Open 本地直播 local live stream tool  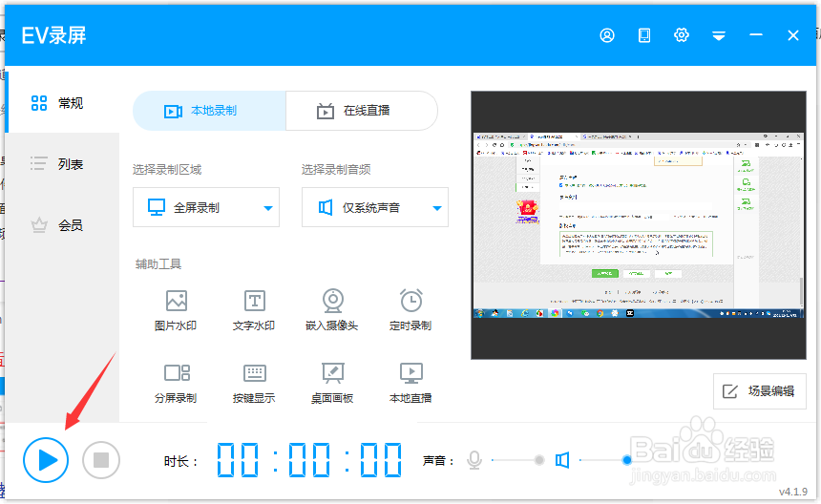pyautogui.click(x=410, y=383)
